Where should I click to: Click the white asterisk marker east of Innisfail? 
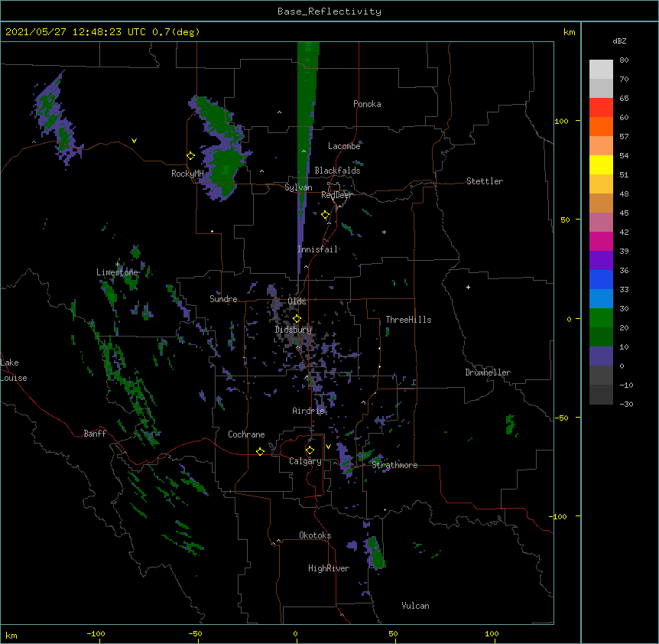(384, 232)
